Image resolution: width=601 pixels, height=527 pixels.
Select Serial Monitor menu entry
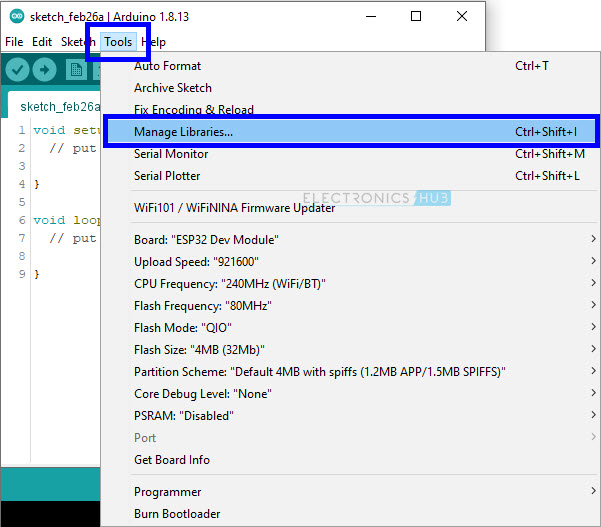point(171,154)
